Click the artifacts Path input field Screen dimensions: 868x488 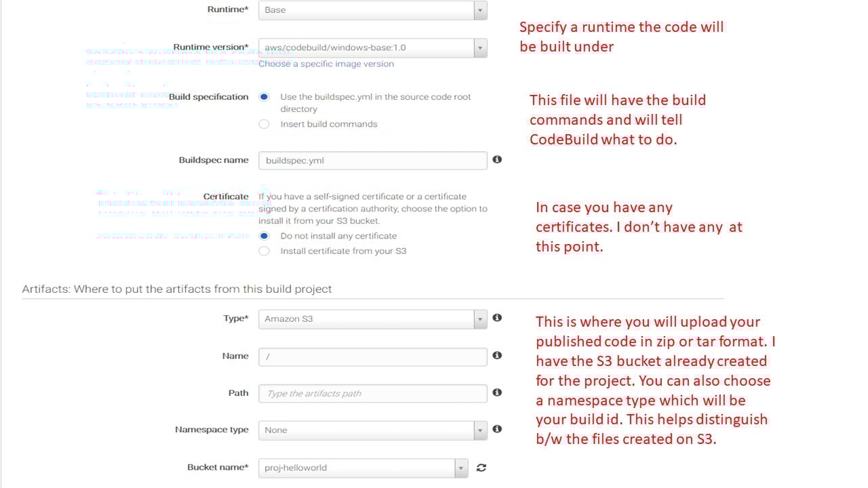pos(372,393)
